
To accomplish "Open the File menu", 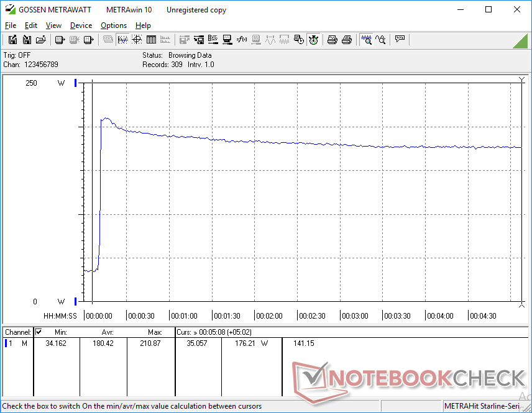I will pos(11,25).
